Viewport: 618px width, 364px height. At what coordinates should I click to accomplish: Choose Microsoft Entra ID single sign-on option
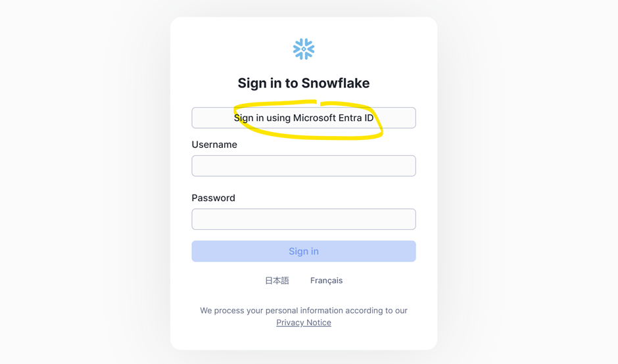(x=304, y=118)
